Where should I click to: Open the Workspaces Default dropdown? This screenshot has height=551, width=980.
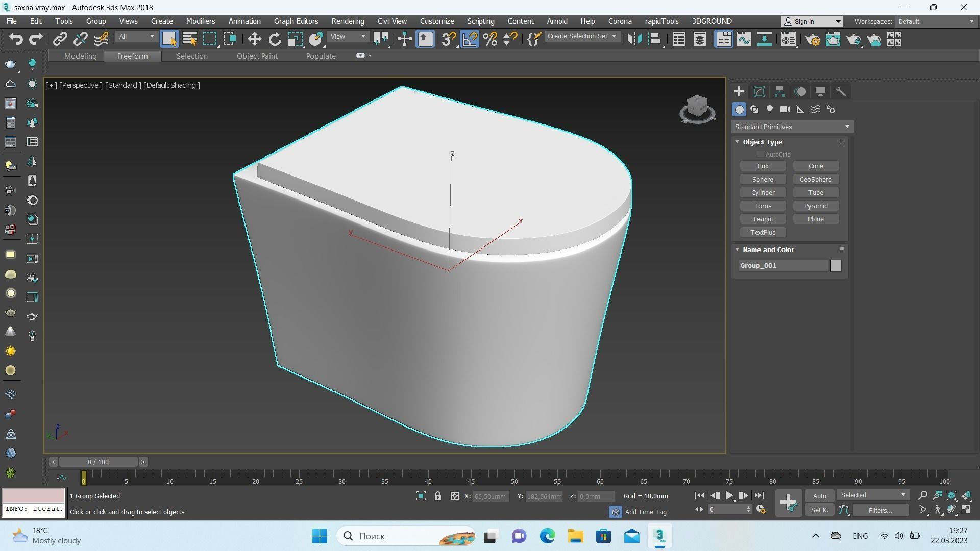pyautogui.click(x=936, y=21)
